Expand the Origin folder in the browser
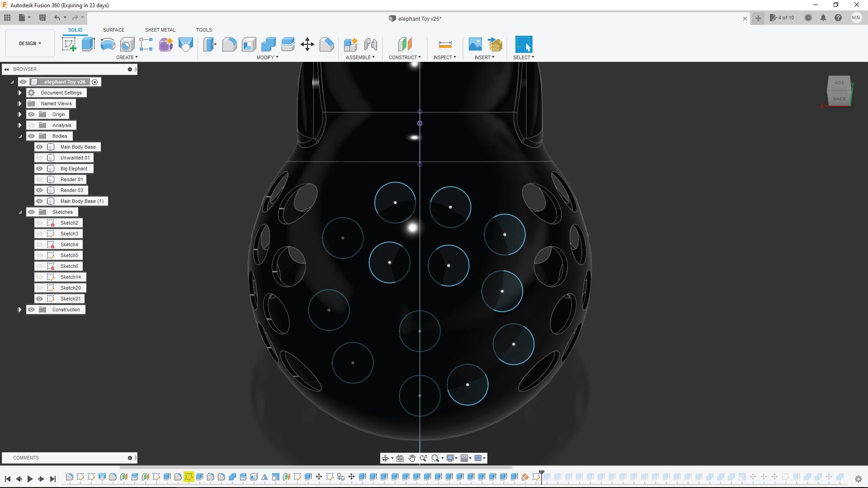This screenshot has height=488, width=868. pos(19,114)
